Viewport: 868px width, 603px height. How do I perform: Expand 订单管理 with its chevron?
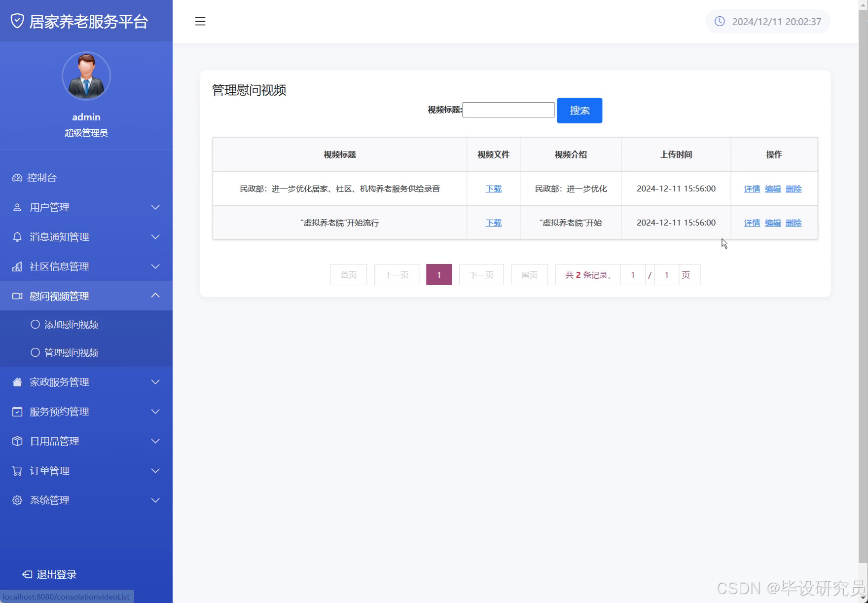pyautogui.click(x=155, y=471)
